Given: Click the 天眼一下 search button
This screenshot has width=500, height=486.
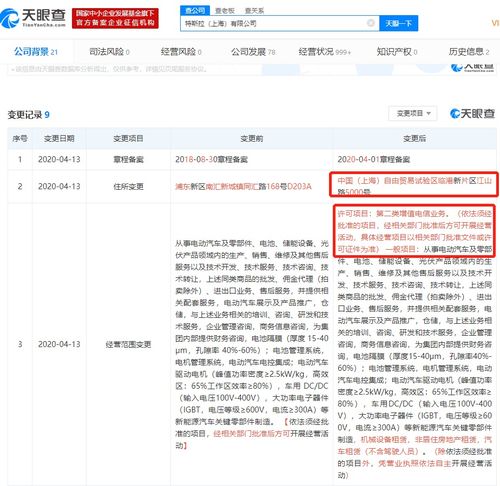Looking at the screenshot, I should (x=398, y=23).
